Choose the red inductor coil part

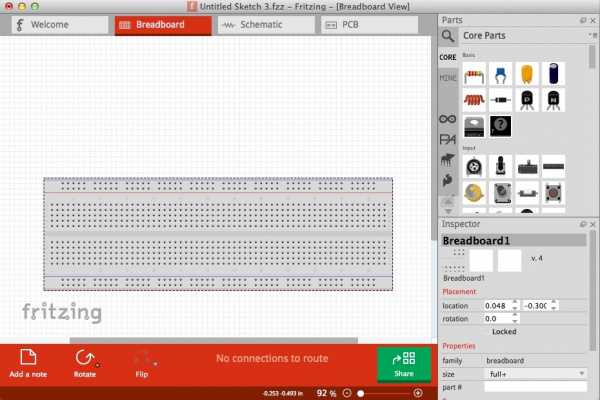tap(474, 100)
